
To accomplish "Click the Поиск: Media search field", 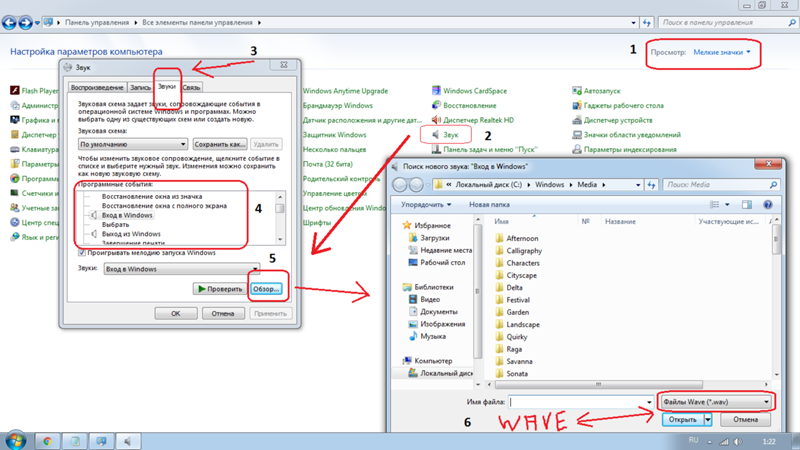I will point(721,185).
